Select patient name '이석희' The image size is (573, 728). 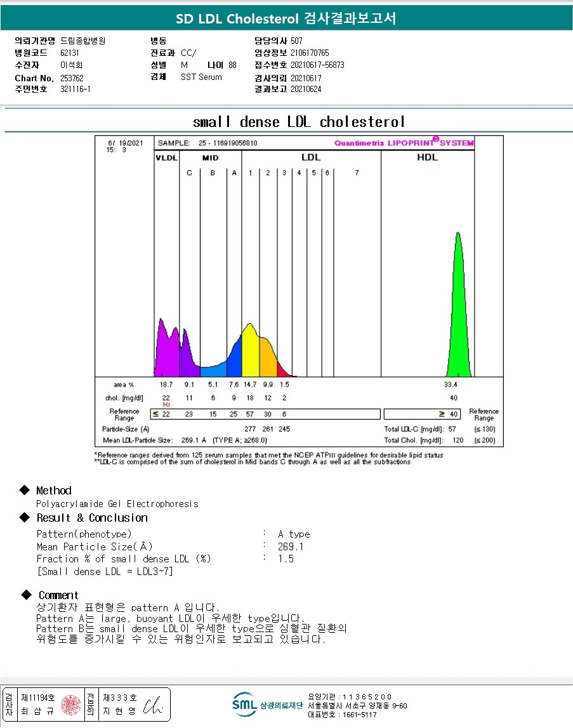[72, 65]
